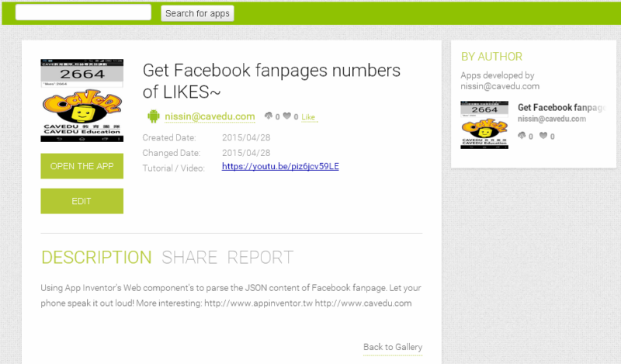Switch to the Share tab

click(189, 258)
